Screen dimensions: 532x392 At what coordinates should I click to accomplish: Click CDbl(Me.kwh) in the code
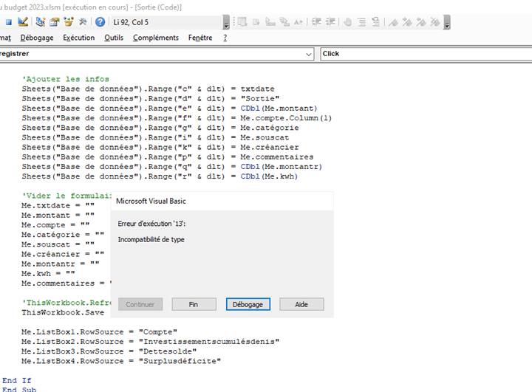[x=269, y=176]
